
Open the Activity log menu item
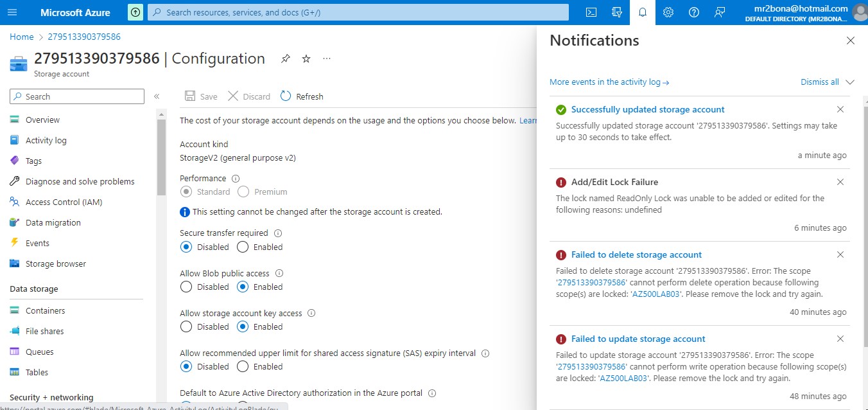pos(48,140)
